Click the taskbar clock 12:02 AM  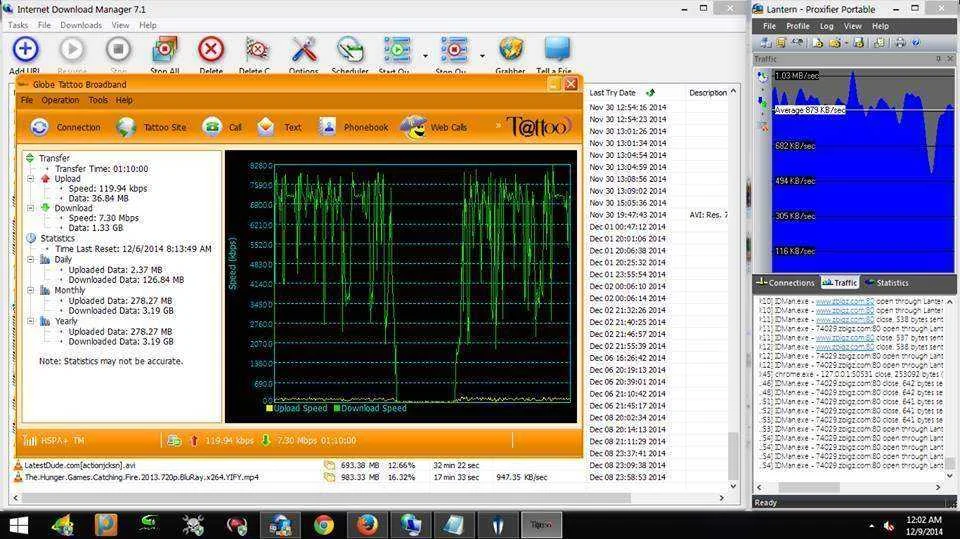(924, 520)
